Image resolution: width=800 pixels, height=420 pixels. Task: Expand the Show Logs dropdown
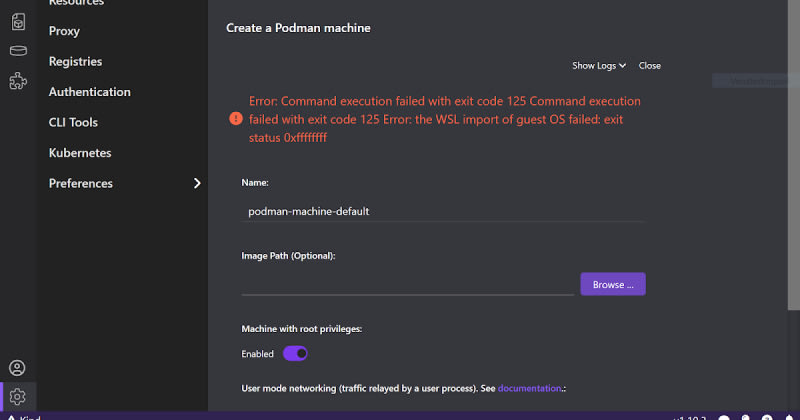click(599, 66)
